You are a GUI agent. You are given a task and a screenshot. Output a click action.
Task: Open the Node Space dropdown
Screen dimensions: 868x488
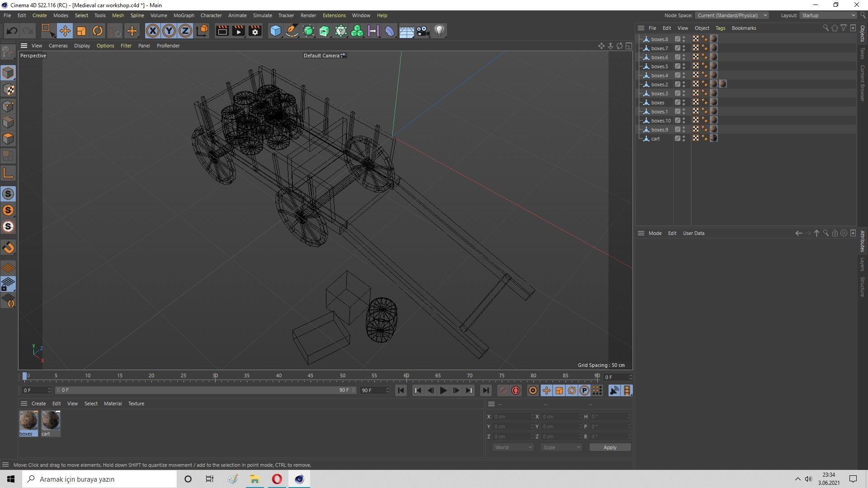tap(731, 15)
